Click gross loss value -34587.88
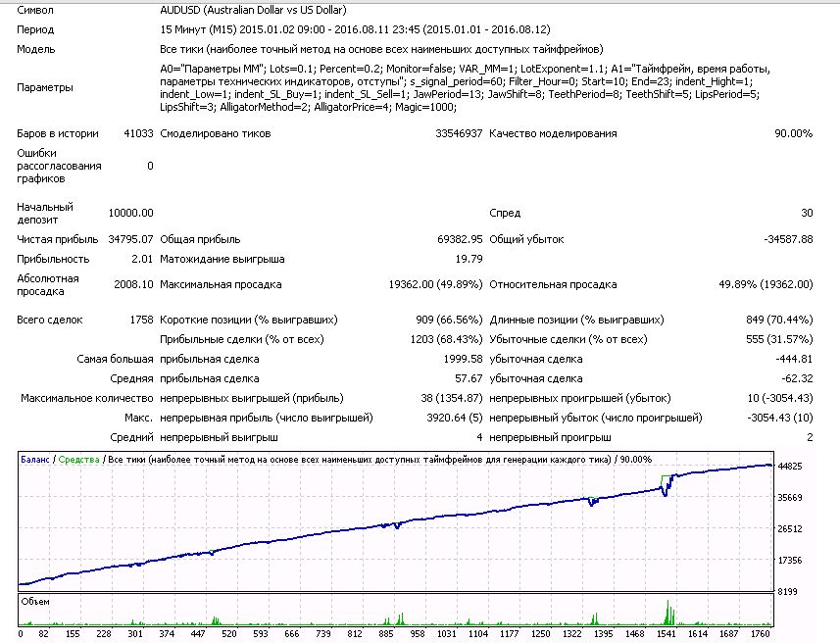 click(x=788, y=239)
